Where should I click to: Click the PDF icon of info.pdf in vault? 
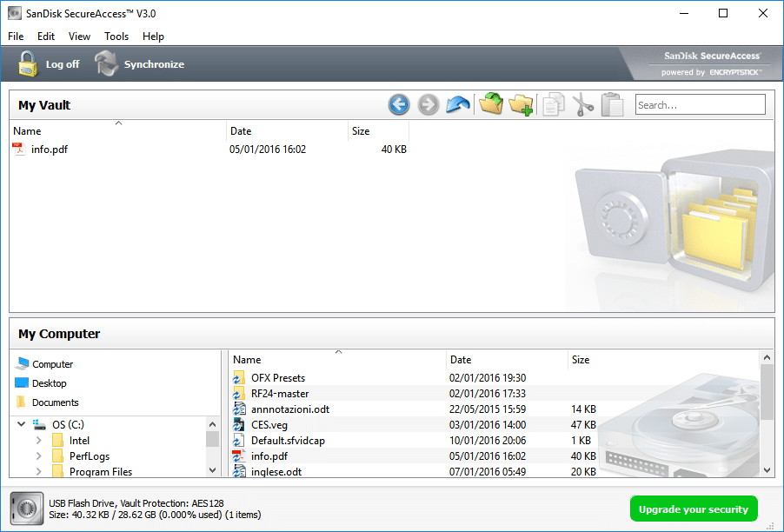click(x=19, y=149)
